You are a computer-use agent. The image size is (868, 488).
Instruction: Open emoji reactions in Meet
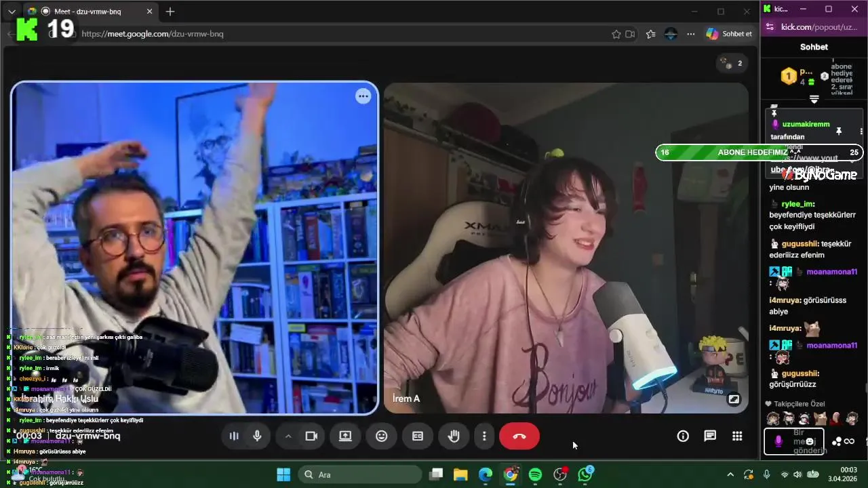click(x=382, y=436)
